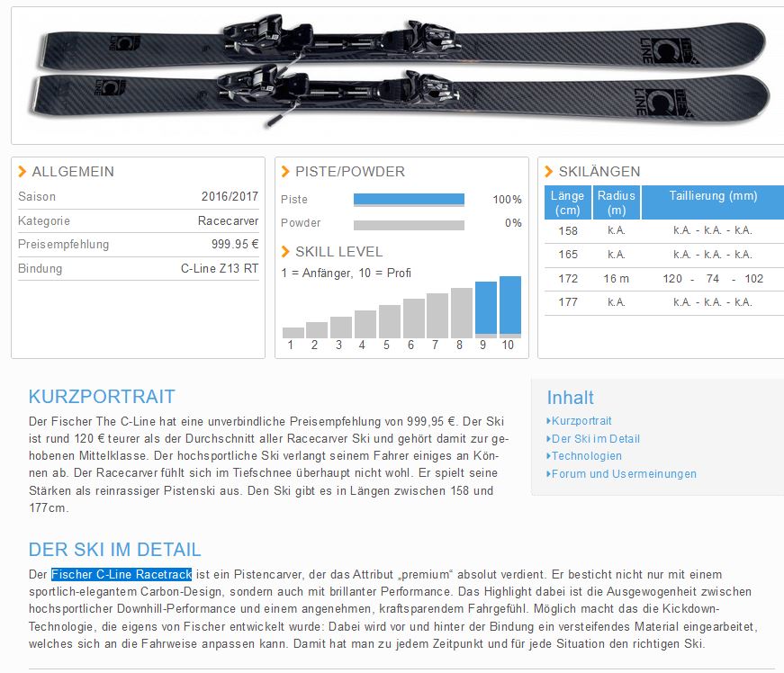This screenshot has width=784, height=673.
Task: Click the orange arrow beside ALLGEMEIN
Action: pyautogui.click(x=23, y=172)
